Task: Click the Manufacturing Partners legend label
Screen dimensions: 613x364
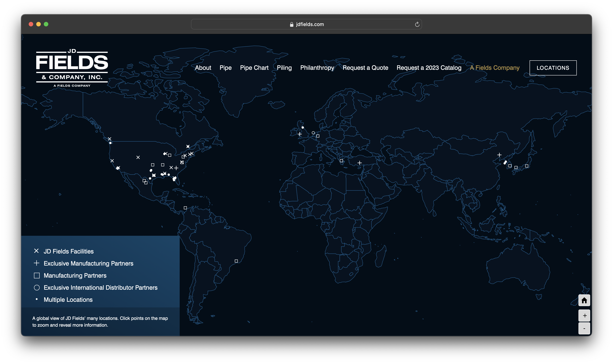Action: pos(75,276)
